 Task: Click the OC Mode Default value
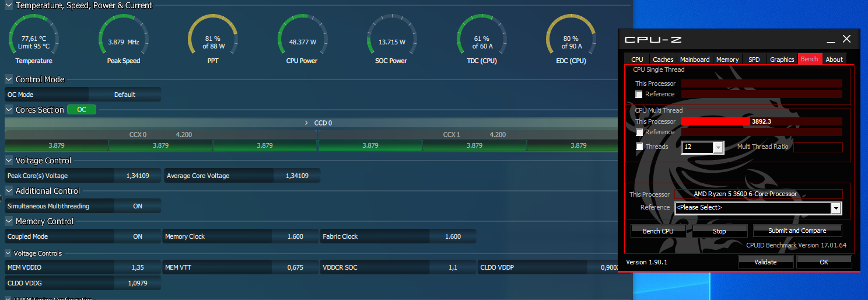(x=125, y=95)
